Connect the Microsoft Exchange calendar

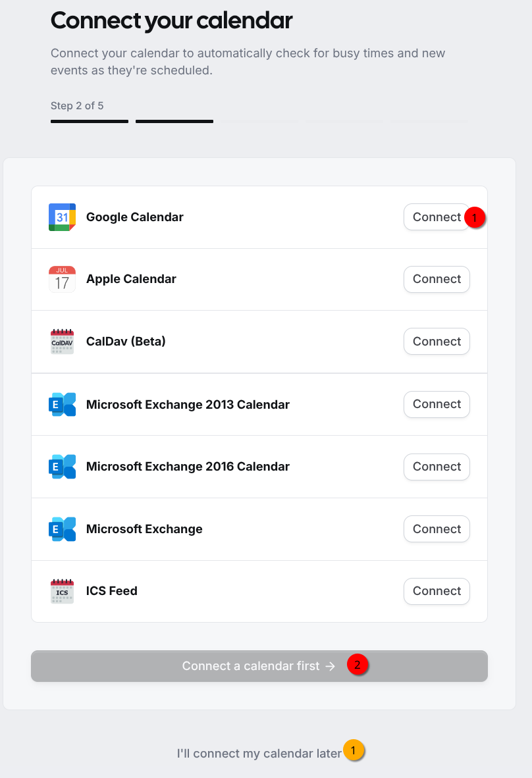tap(437, 529)
